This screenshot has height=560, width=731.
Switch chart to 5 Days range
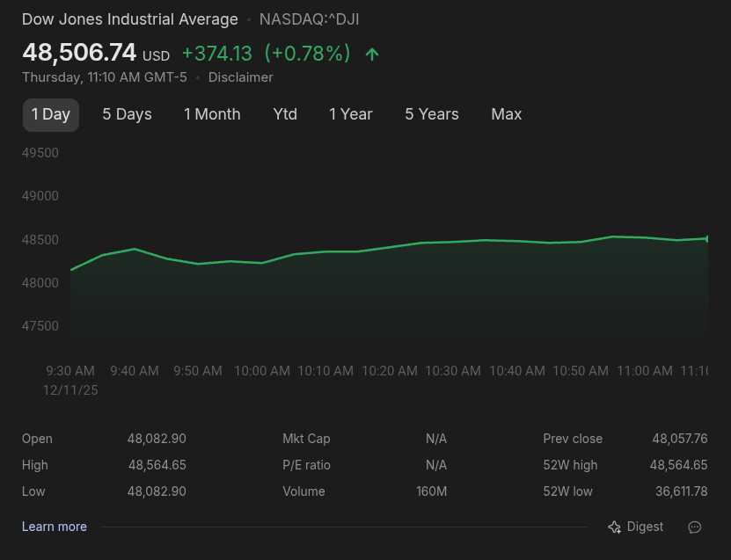(127, 114)
